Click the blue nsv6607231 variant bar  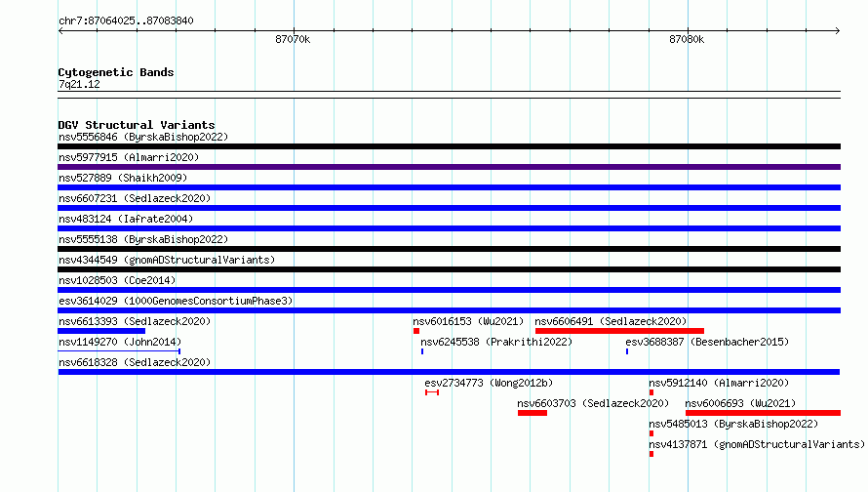(x=449, y=208)
